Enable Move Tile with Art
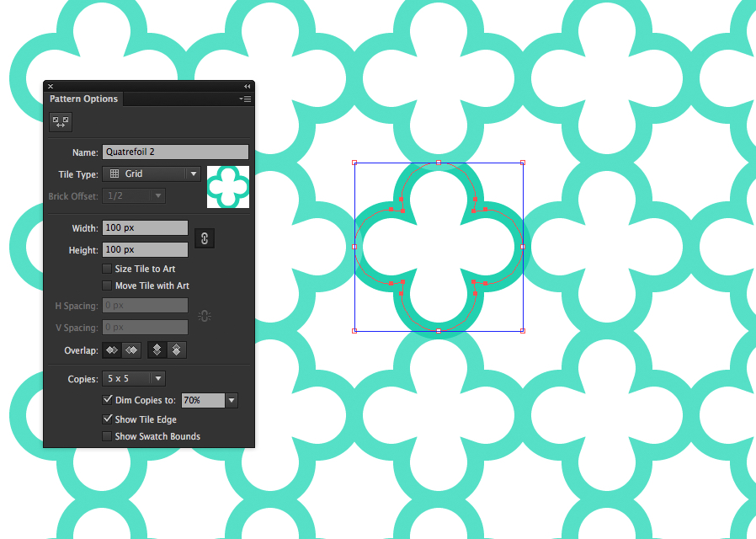This screenshot has width=756, height=539. tap(107, 286)
